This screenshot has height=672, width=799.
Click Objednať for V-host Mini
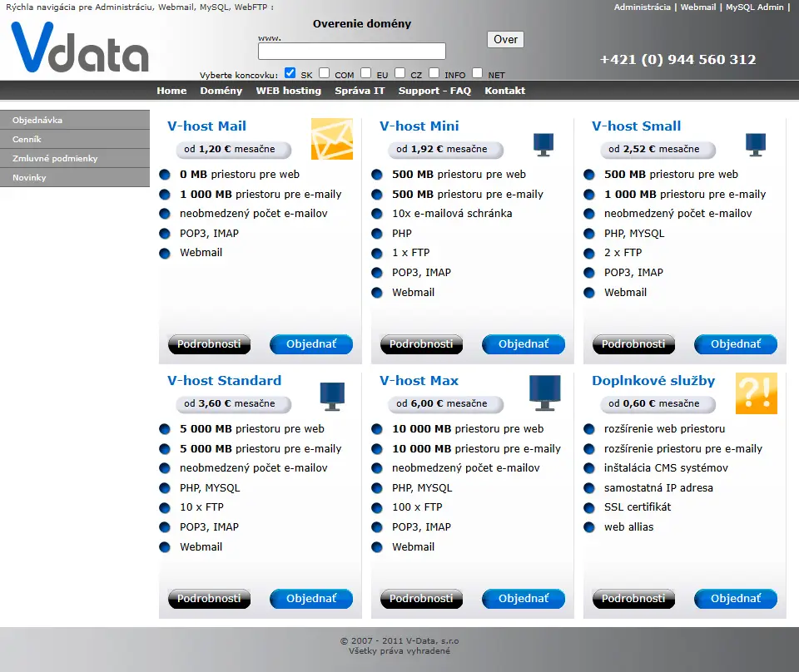524,344
